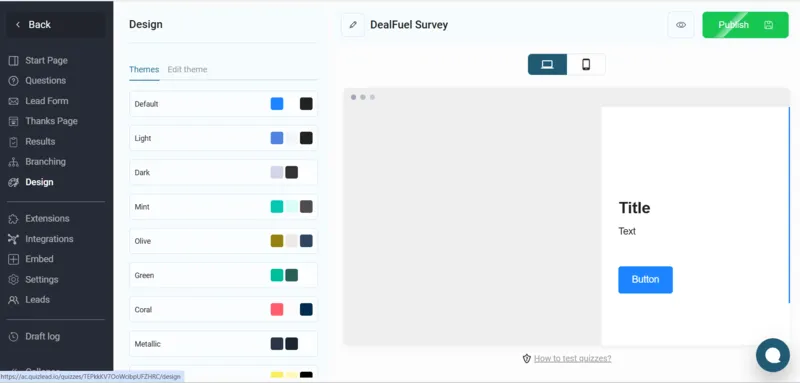Click the Leads people icon

(x=14, y=300)
